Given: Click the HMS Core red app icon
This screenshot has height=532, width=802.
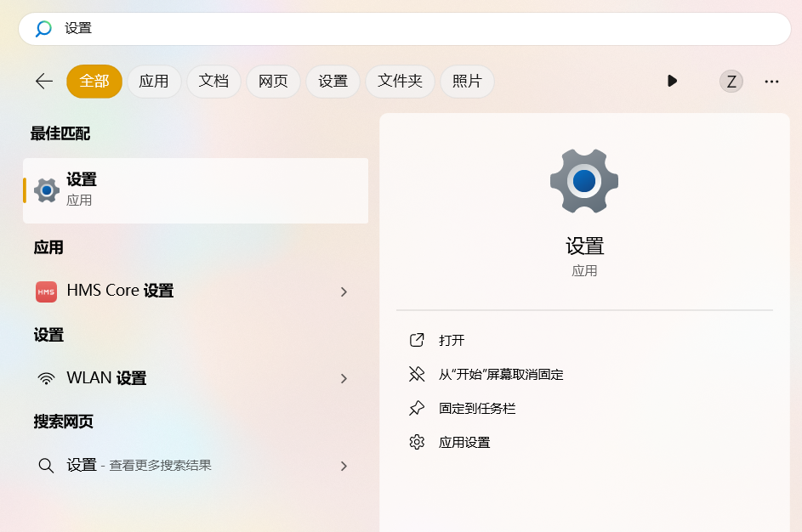Looking at the screenshot, I should [46, 291].
